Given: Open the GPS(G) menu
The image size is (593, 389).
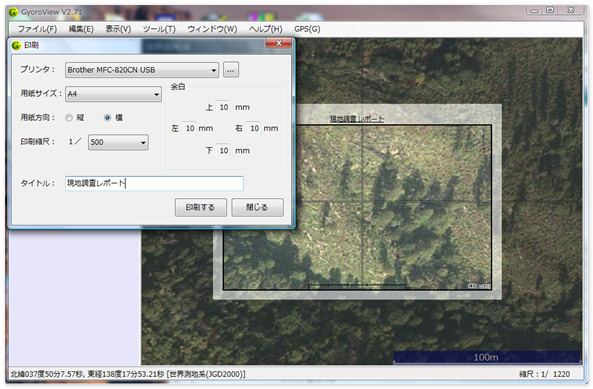Looking at the screenshot, I should [x=307, y=29].
